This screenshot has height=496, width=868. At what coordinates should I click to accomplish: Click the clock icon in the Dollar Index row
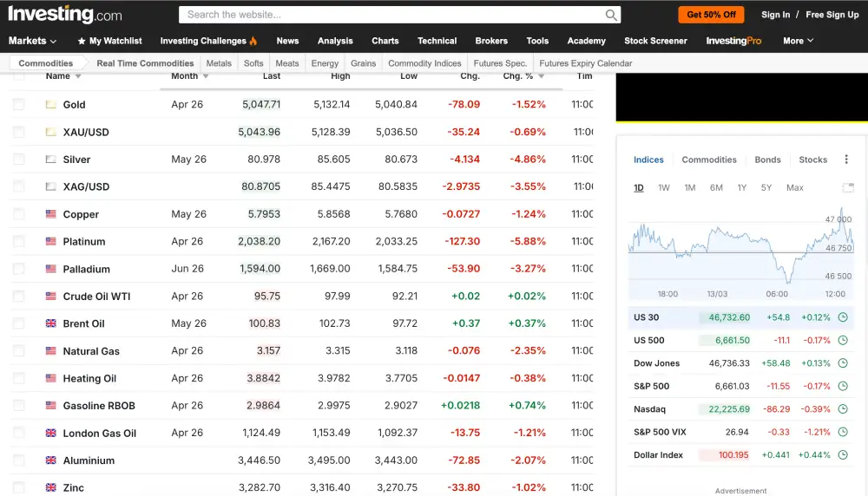(842, 455)
